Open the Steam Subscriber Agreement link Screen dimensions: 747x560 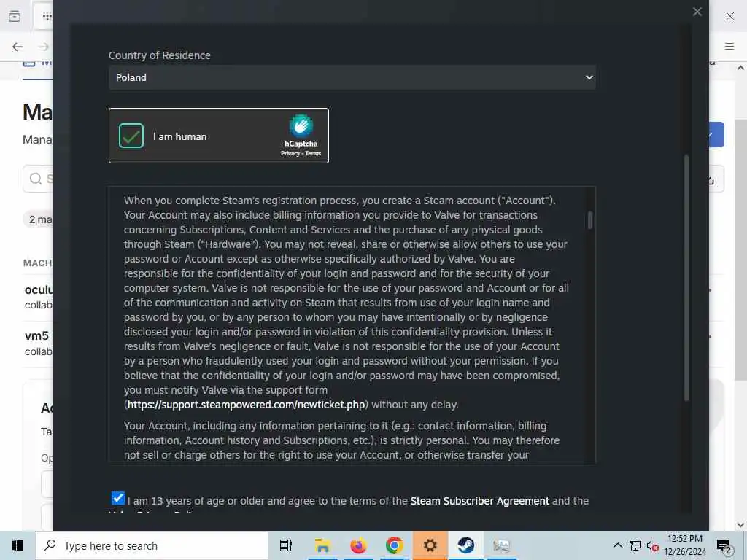point(479,501)
